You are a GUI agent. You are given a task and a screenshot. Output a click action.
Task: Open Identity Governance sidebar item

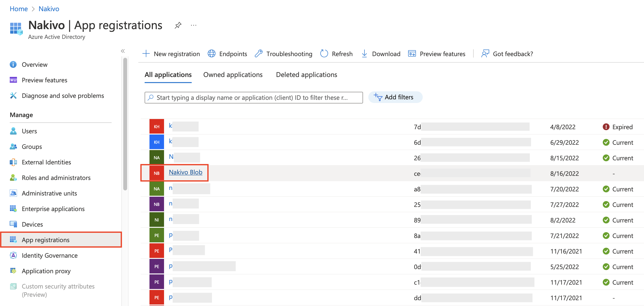50,255
